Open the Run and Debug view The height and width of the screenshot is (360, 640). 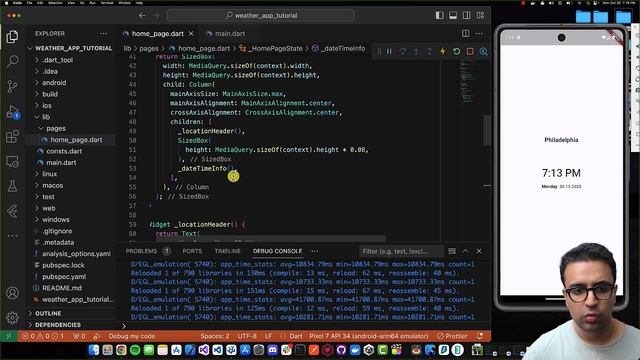tap(12, 111)
